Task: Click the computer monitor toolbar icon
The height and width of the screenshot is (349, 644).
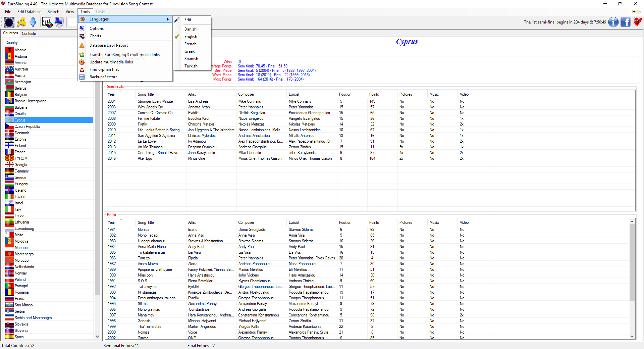Action: tap(59, 22)
